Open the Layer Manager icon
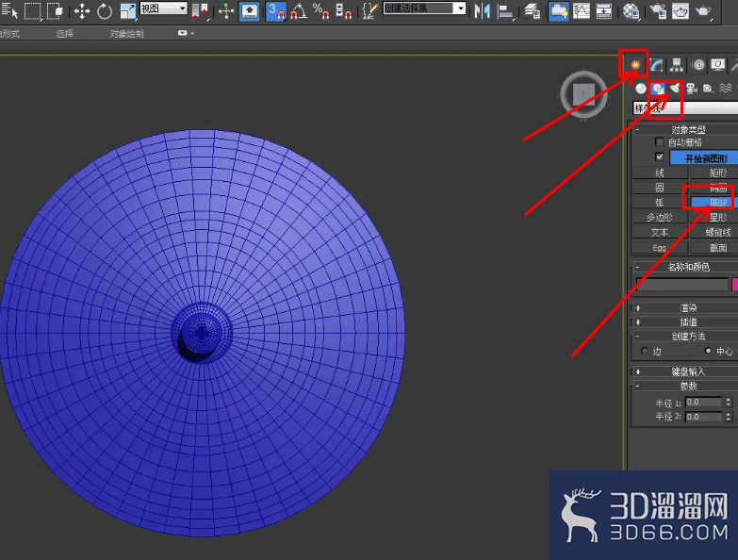This screenshot has width=738, height=560. [533, 11]
